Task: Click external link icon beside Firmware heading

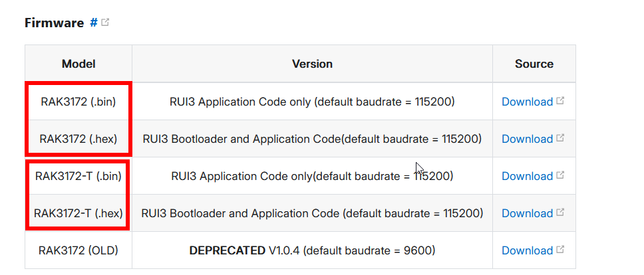Action: (x=105, y=23)
